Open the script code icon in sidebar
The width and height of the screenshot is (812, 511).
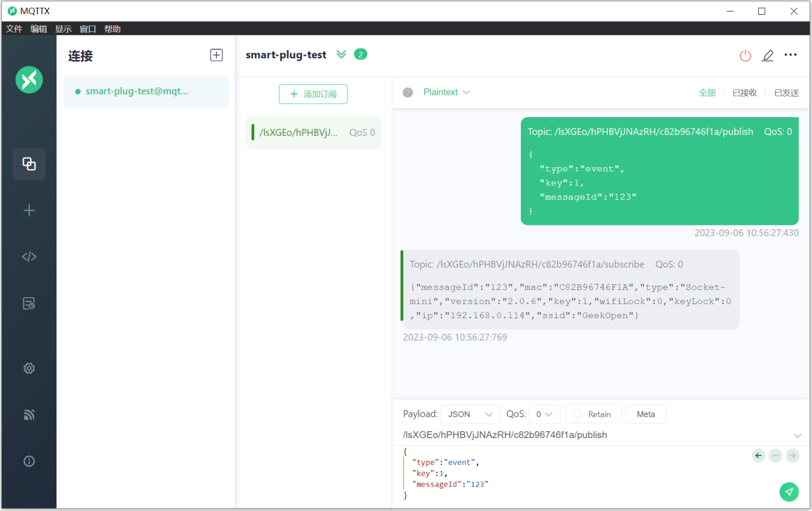[29, 257]
